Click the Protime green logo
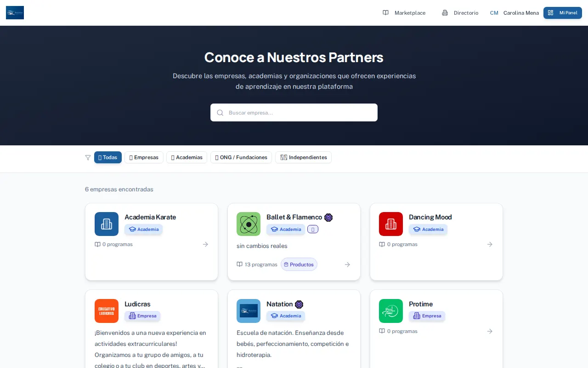The height and width of the screenshot is (368, 588). click(391, 311)
